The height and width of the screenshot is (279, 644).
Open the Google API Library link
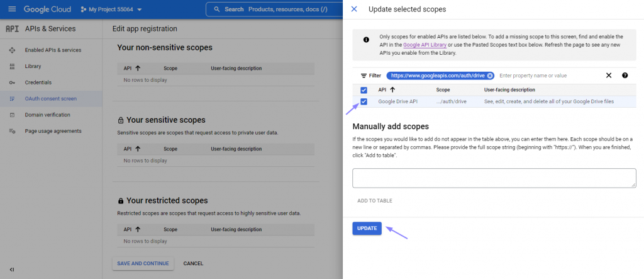click(425, 45)
